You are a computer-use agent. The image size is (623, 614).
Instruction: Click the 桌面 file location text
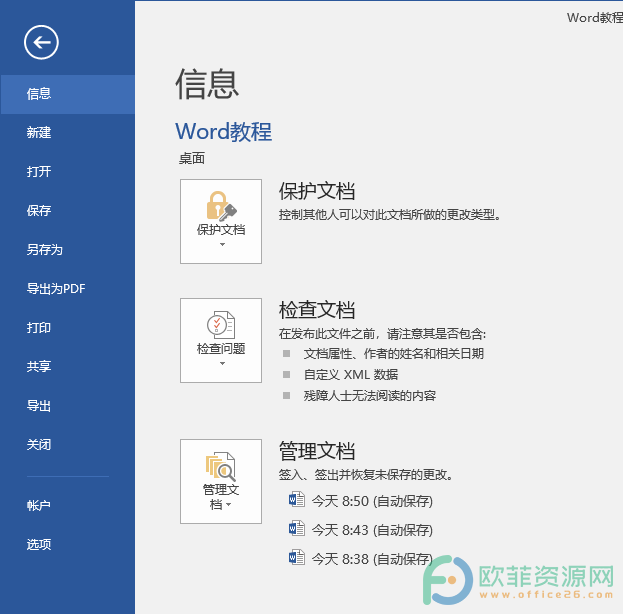[192, 159]
